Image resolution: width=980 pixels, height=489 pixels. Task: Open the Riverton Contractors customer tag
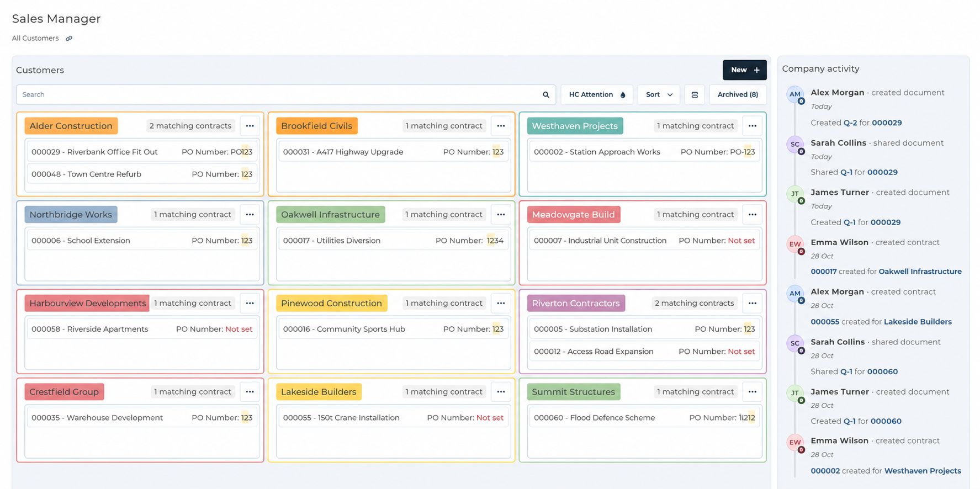576,303
